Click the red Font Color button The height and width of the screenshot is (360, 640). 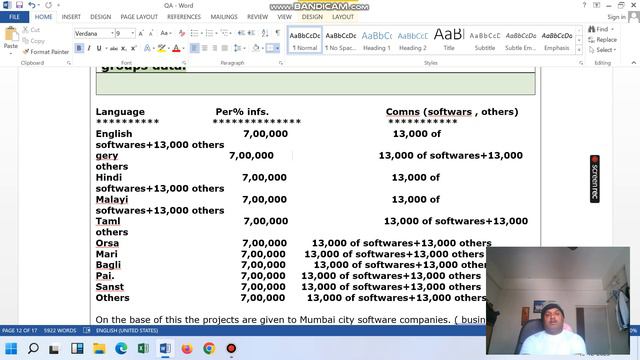pos(176,48)
